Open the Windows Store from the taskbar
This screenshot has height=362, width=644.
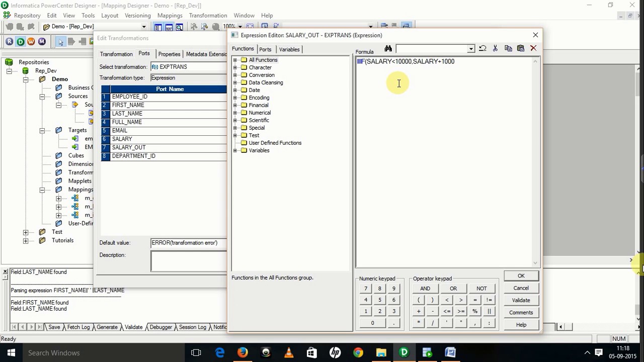(x=312, y=352)
